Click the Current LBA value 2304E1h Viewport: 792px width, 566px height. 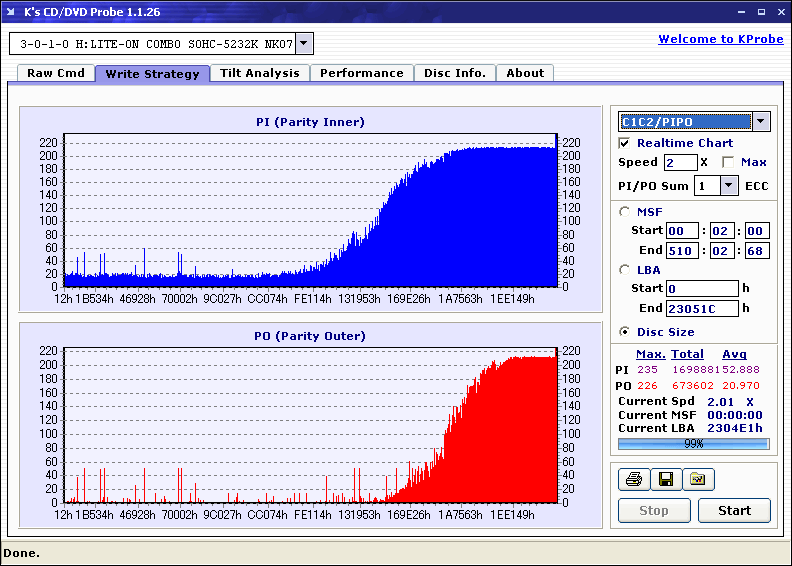tap(734, 428)
